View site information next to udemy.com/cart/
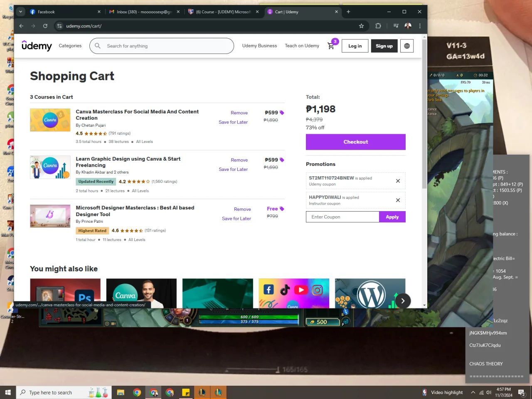 (59, 26)
